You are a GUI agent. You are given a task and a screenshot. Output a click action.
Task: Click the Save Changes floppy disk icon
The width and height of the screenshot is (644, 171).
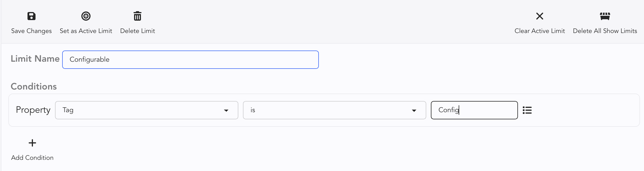tap(32, 16)
